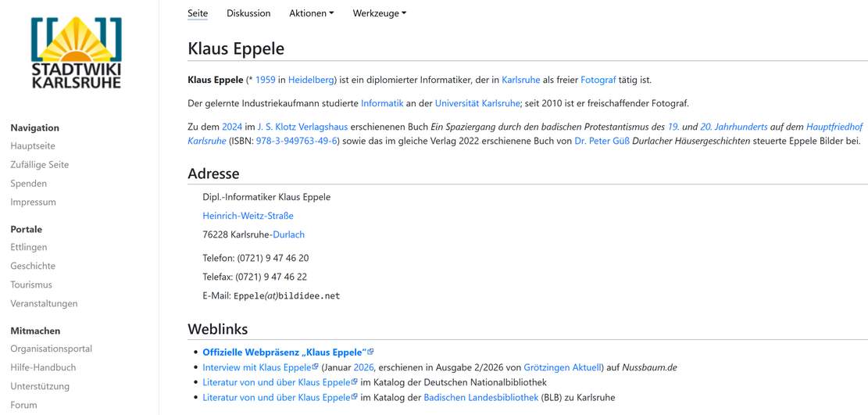Expand the Aktionen dropdown menu
The width and height of the screenshot is (868, 415).
[x=311, y=13]
